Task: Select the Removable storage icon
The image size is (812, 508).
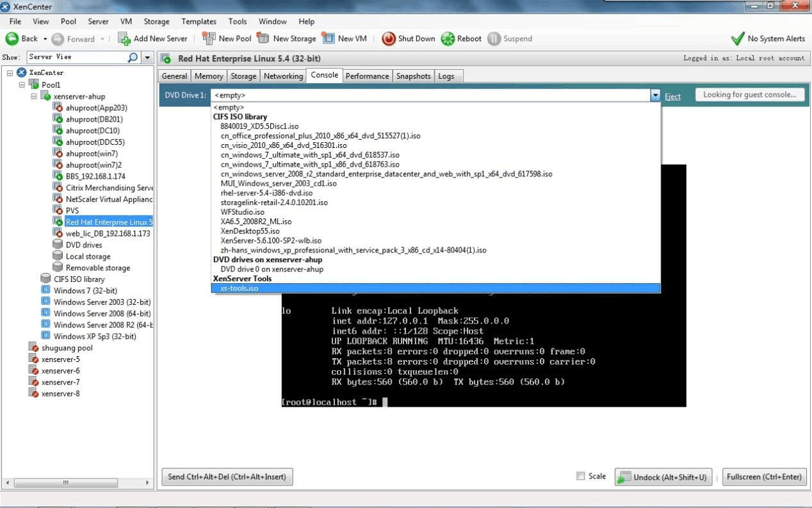Action: [x=58, y=268]
